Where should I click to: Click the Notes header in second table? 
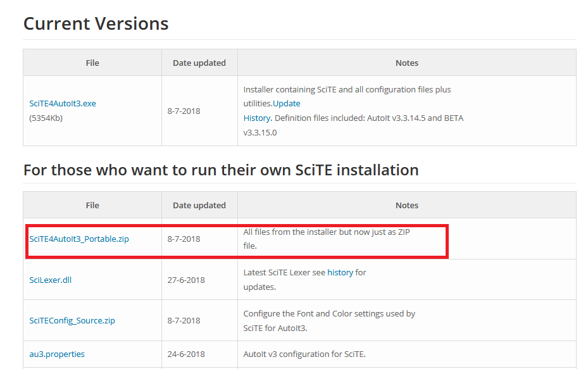pyautogui.click(x=407, y=206)
